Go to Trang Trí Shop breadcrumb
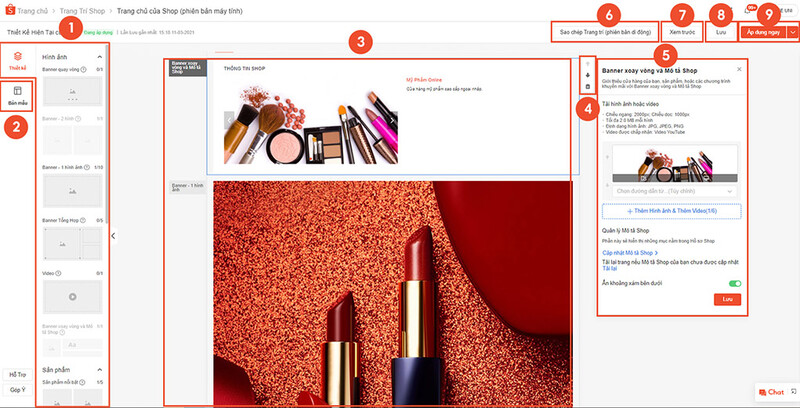The height and width of the screenshot is (408, 800). click(84, 10)
